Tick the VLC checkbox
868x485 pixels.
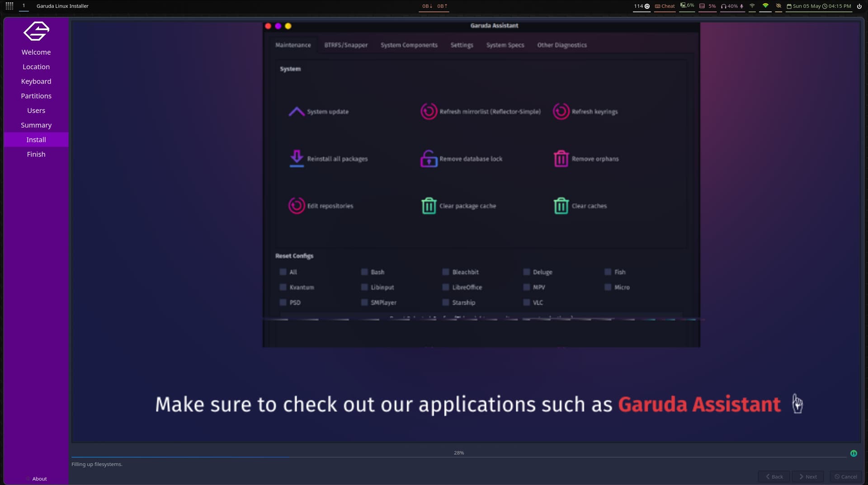[527, 303]
